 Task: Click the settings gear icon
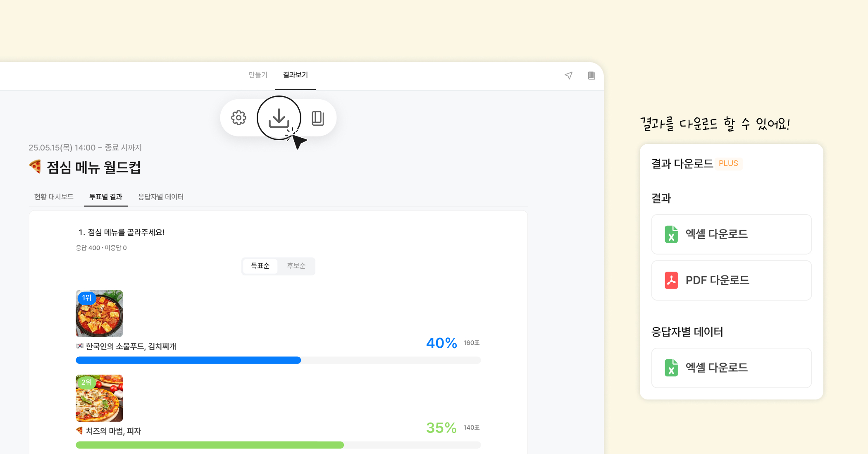pos(238,118)
